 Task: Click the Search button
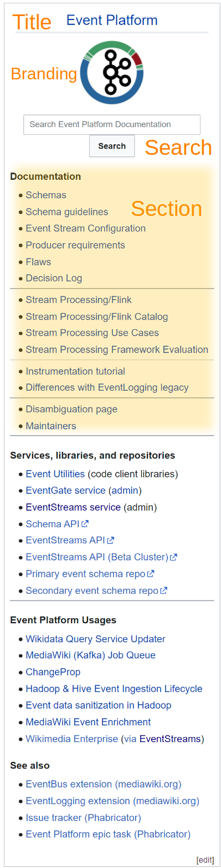(112, 146)
